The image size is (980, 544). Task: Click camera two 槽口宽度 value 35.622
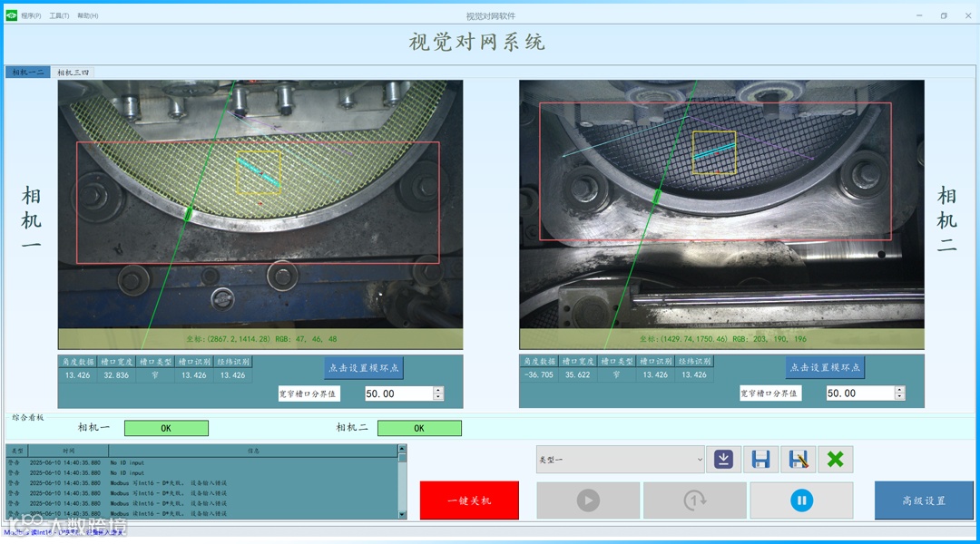(577, 374)
